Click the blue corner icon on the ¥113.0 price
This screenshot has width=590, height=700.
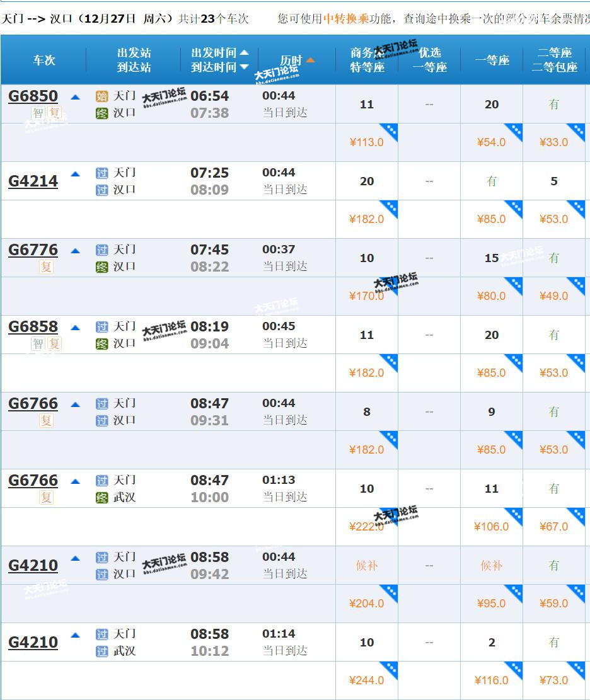(391, 130)
